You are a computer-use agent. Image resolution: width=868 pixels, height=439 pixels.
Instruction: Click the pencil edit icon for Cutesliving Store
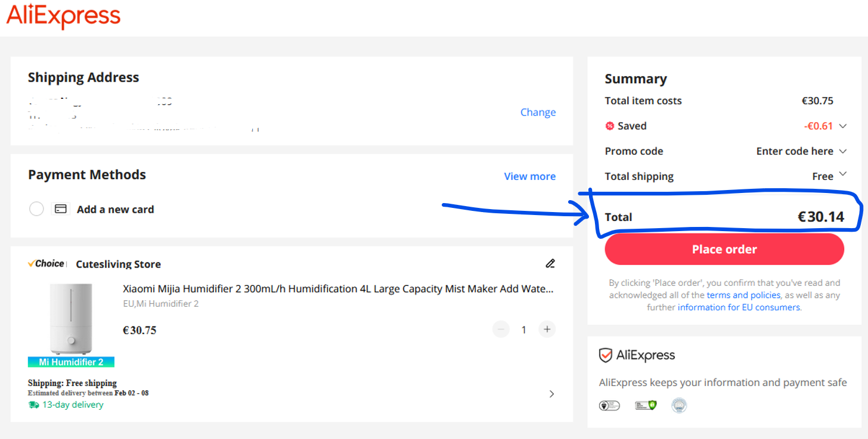coord(550,263)
